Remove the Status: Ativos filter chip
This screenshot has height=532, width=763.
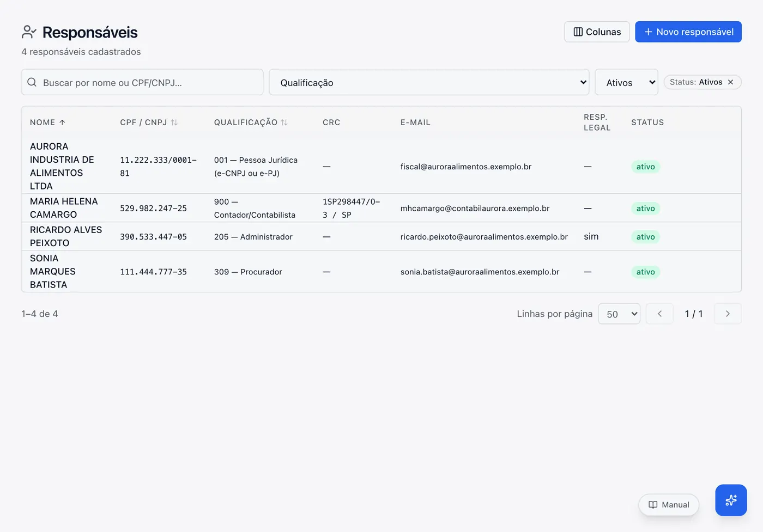click(731, 82)
